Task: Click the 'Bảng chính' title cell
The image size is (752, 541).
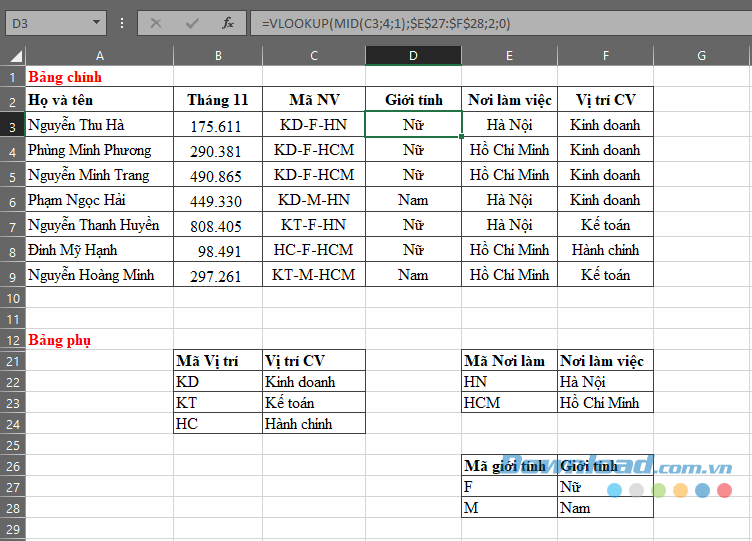Action: click(99, 77)
